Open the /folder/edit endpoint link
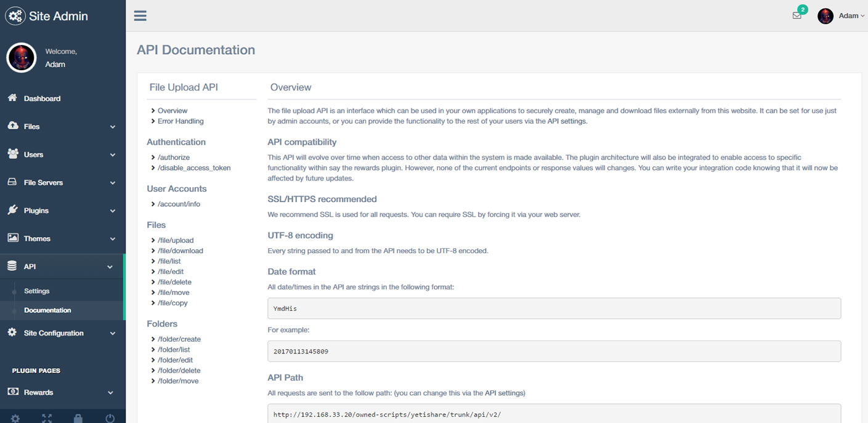 click(175, 360)
